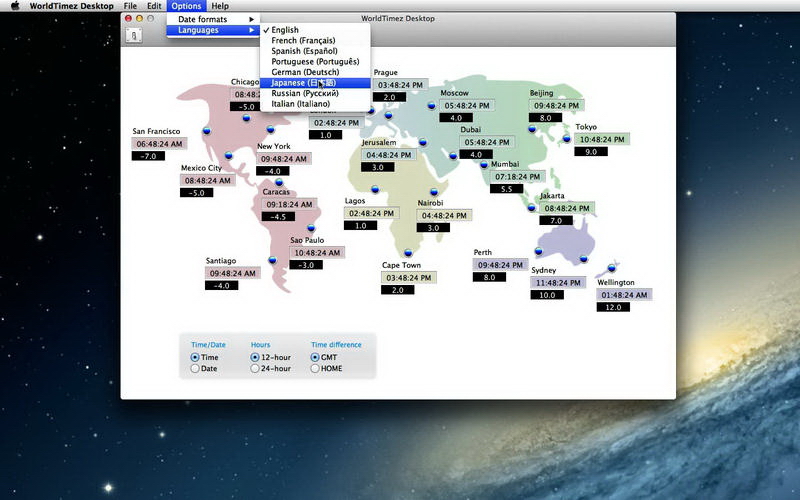The height and width of the screenshot is (500, 800).
Task: Click the toolbar icon below the window controls
Action: [x=133, y=35]
